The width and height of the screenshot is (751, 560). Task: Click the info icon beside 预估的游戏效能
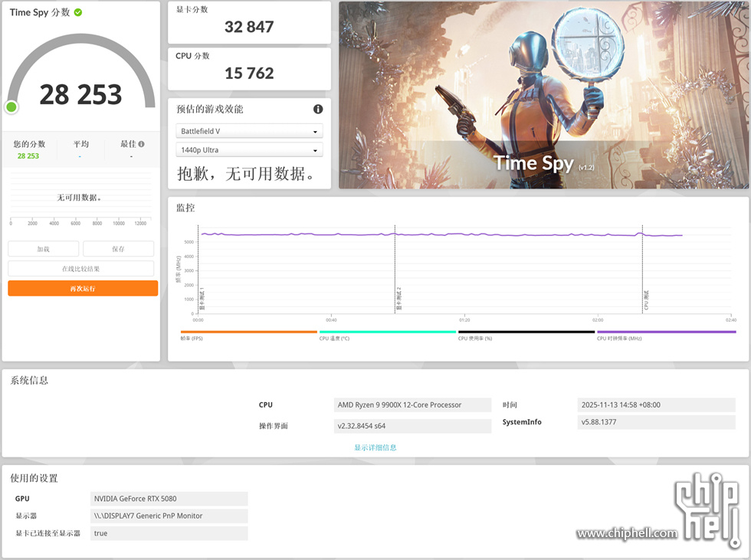point(318,110)
